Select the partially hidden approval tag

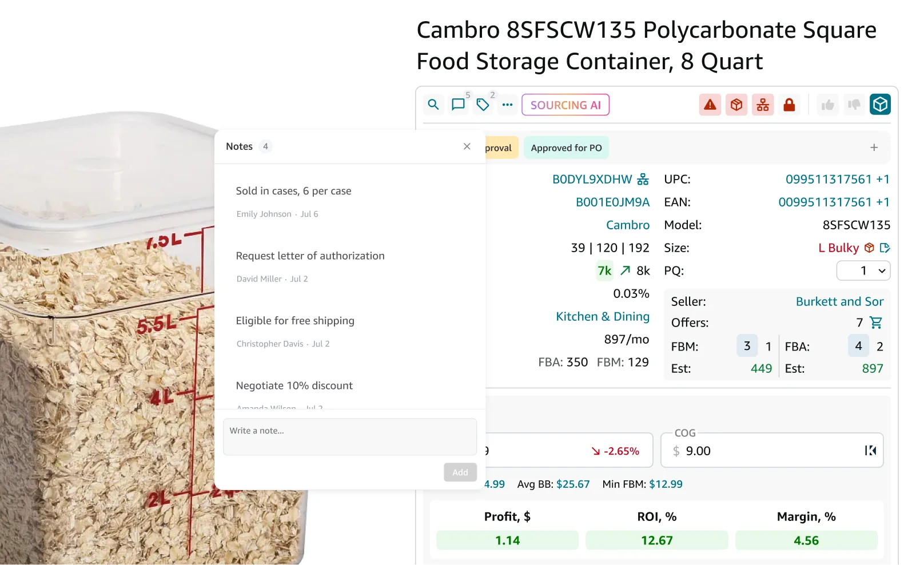[x=502, y=148]
